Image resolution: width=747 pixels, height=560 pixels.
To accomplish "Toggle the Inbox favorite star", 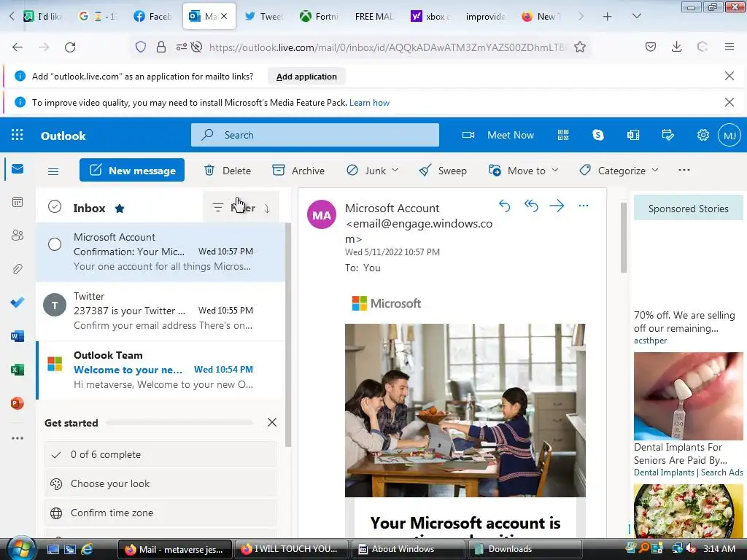I will click(120, 209).
